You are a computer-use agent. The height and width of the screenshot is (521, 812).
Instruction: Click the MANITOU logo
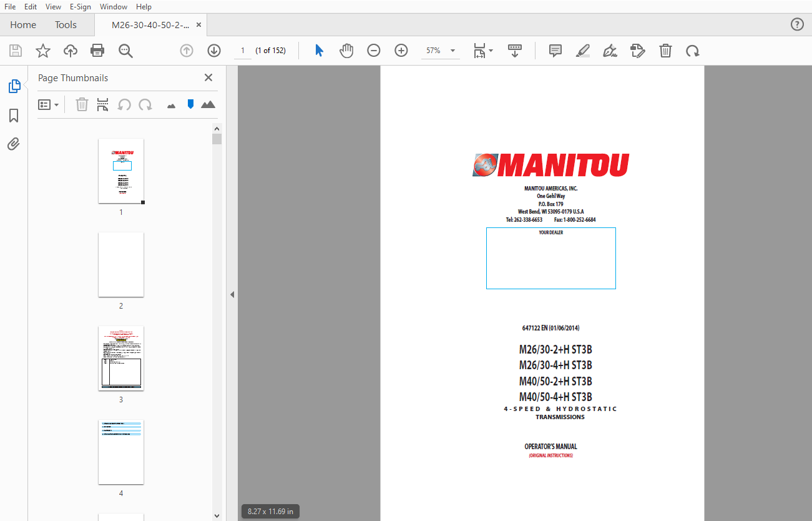550,165
